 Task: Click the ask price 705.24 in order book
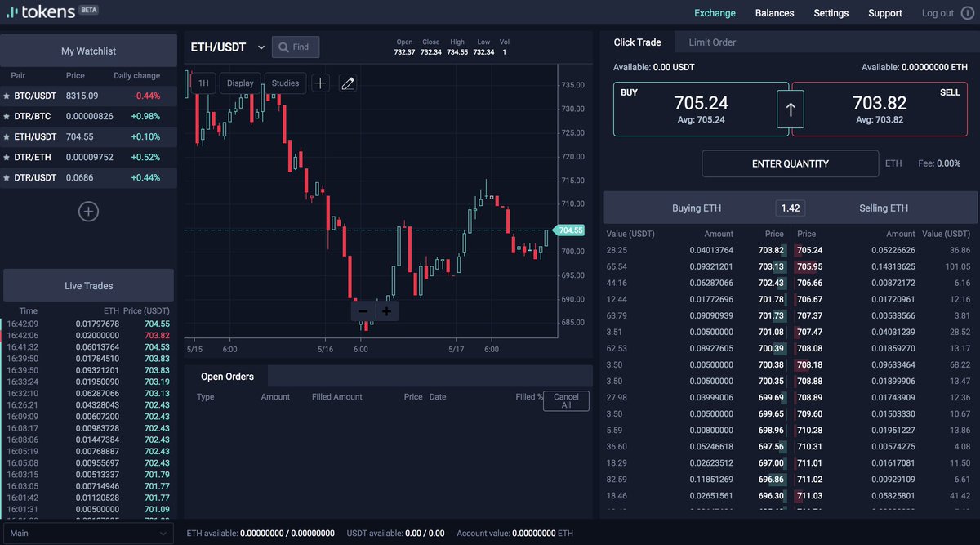click(809, 250)
